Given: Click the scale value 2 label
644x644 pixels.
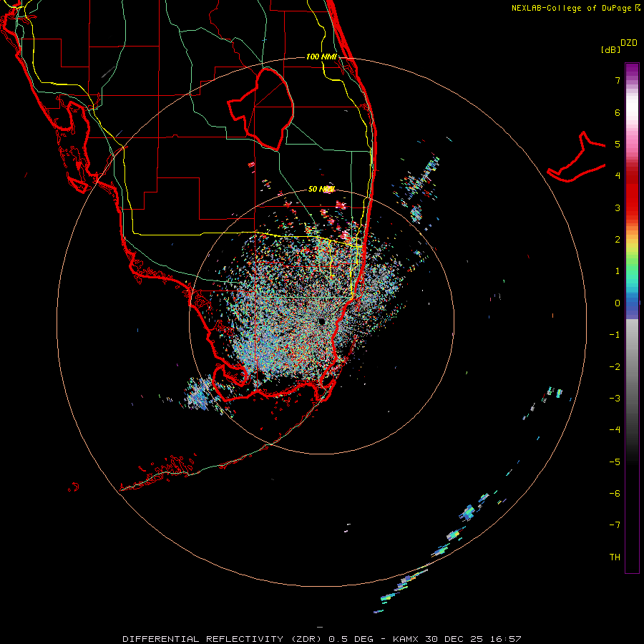Looking at the screenshot, I should pyautogui.click(x=618, y=240).
